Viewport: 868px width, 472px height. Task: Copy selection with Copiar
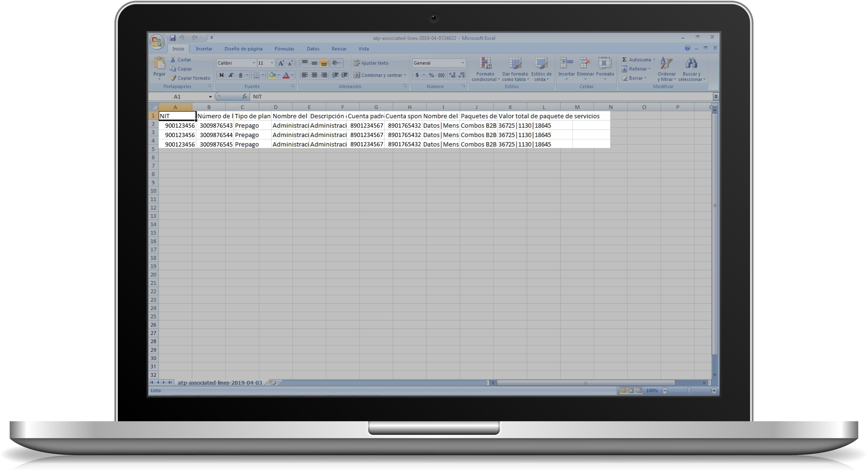coord(181,69)
